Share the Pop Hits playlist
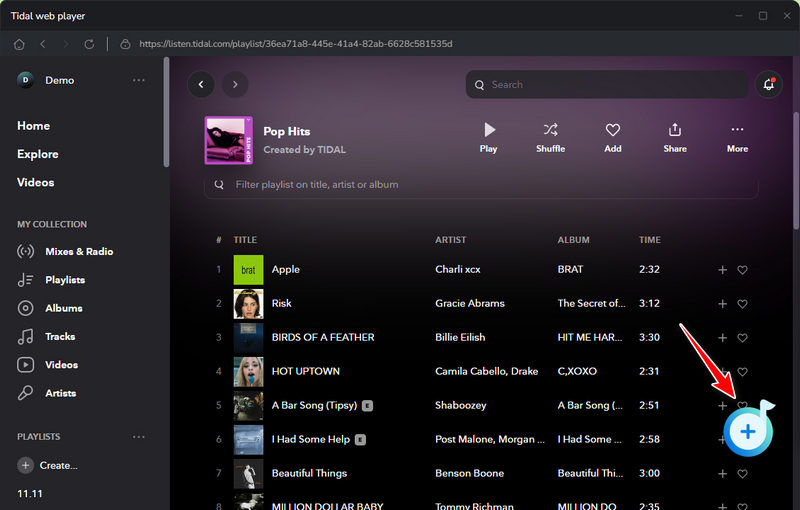This screenshot has height=510, width=800. 675,138
